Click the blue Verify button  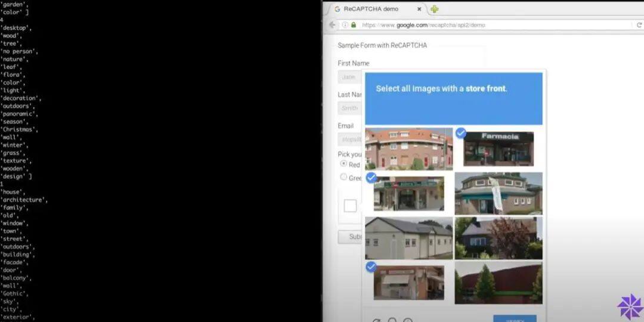click(515, 318)
